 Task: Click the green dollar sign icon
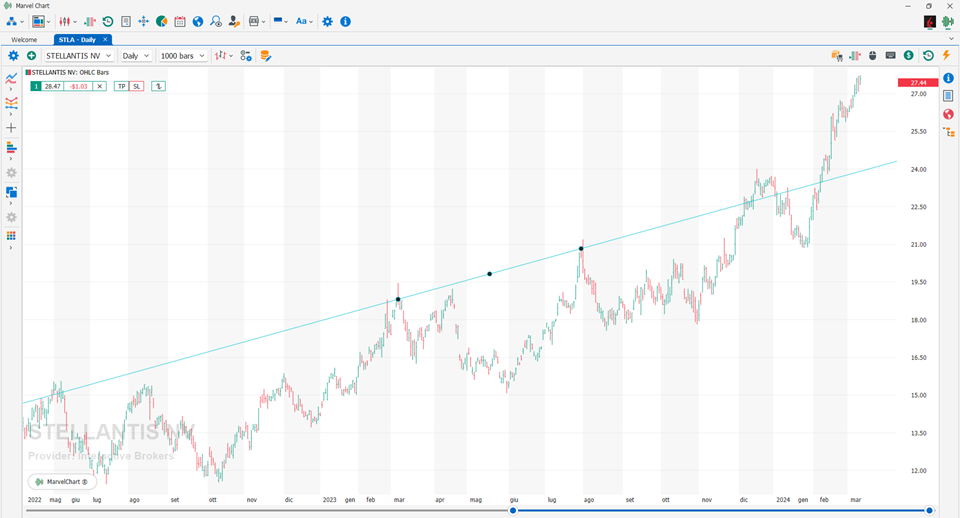coord(909,56)
